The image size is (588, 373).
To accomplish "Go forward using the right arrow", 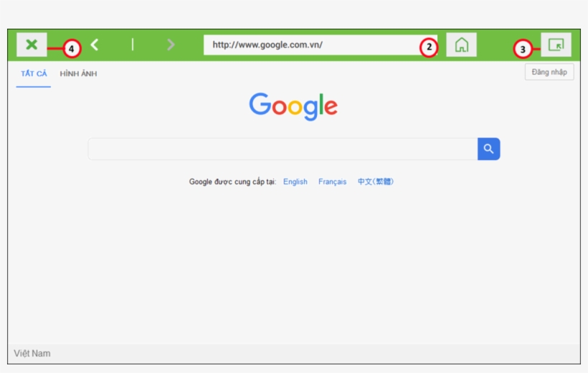I will click(x=171, y=44).
